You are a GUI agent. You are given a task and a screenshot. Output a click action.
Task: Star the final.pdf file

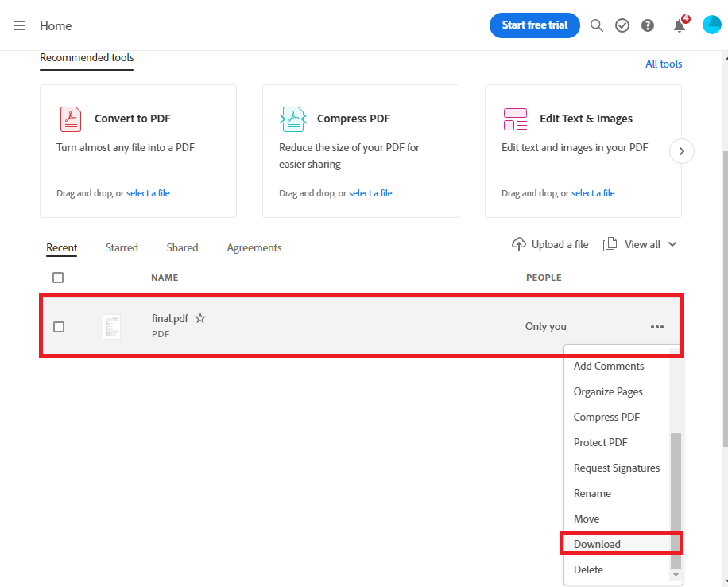[200, 318]
